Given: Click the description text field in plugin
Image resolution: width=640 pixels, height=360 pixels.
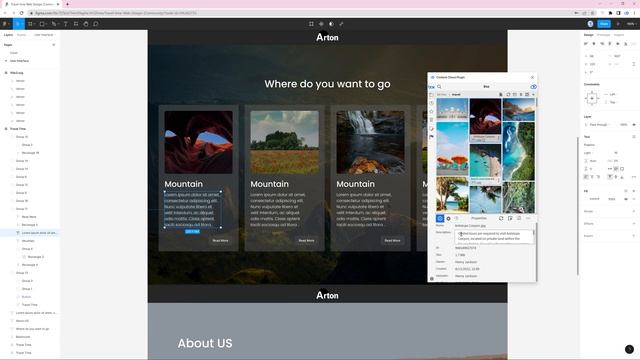Looking at the screenshot, I should 494,236.
